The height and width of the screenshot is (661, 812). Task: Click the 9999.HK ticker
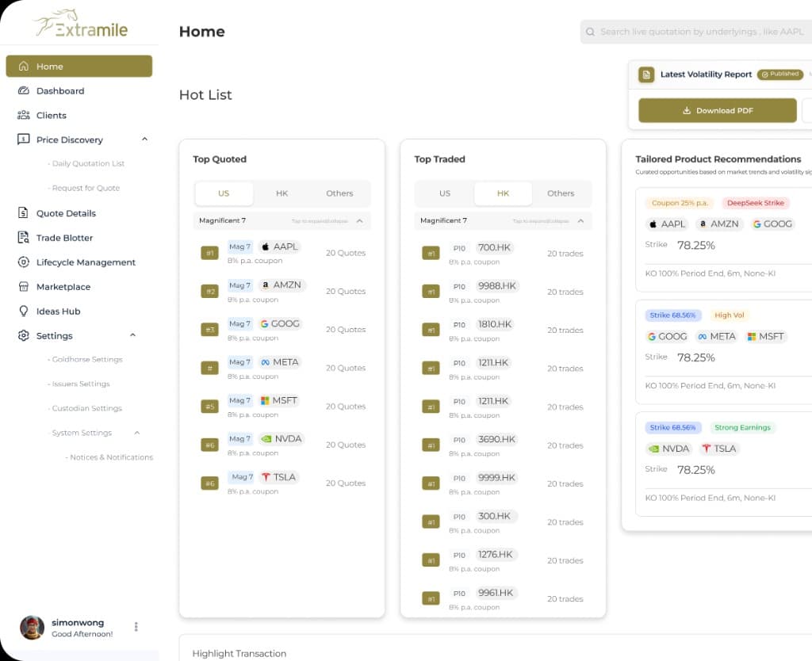[496, 477]
